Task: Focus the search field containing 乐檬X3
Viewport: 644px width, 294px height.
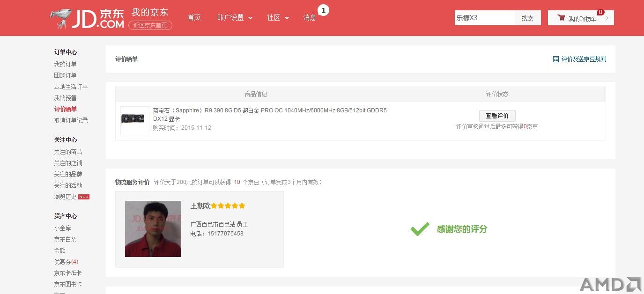Action: click(485, 18)
